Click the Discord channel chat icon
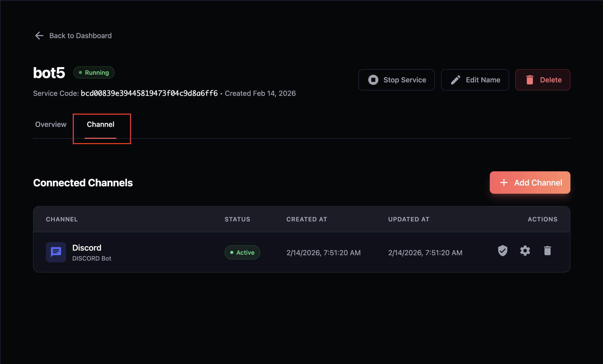 pos(56,252)
